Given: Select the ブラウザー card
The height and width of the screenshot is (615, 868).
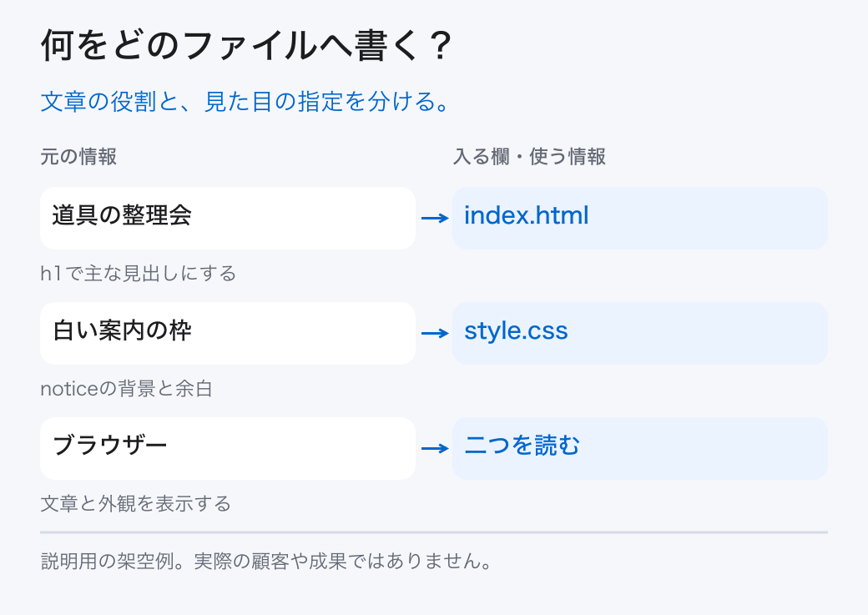Looking at the screenshot, I should 228,448.
